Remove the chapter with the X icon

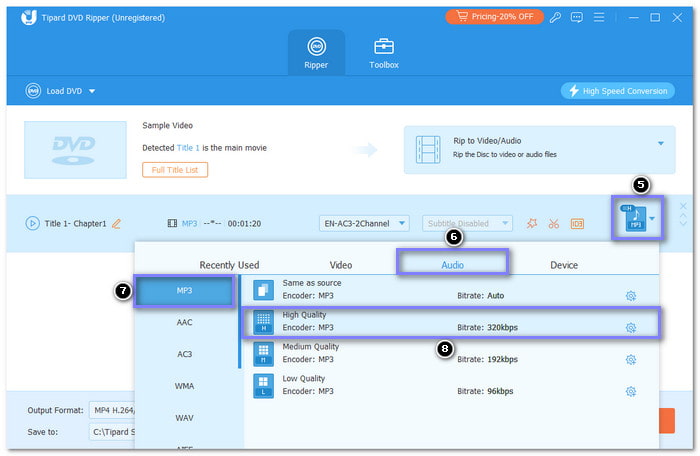click(683, 206)
